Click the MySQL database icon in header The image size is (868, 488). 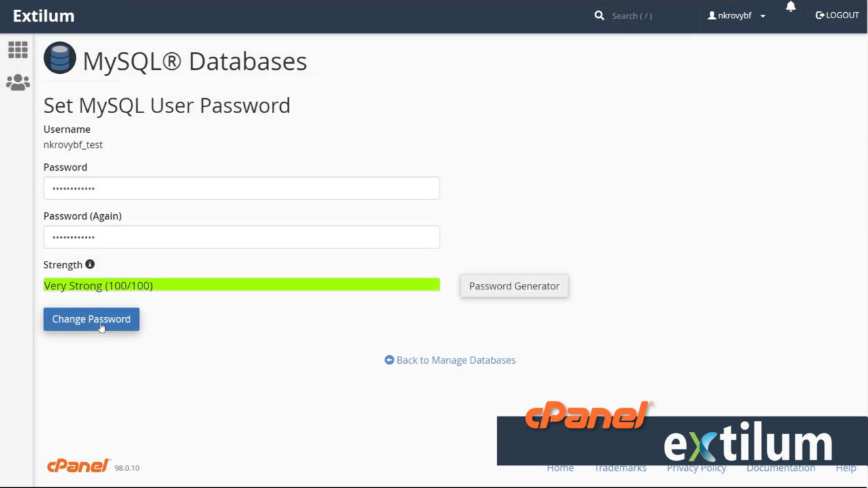click(x=60, y=58)
